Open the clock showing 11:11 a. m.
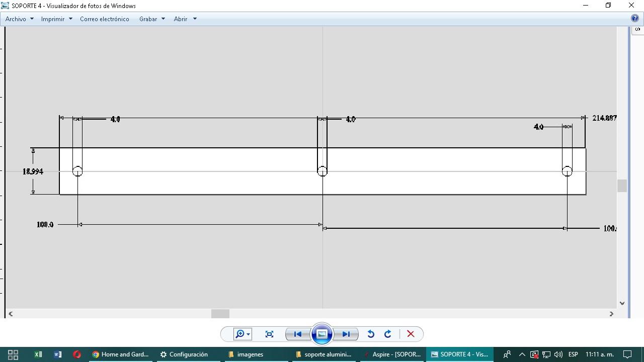Screen dimensions: 644x362 (x=599, y=354)
